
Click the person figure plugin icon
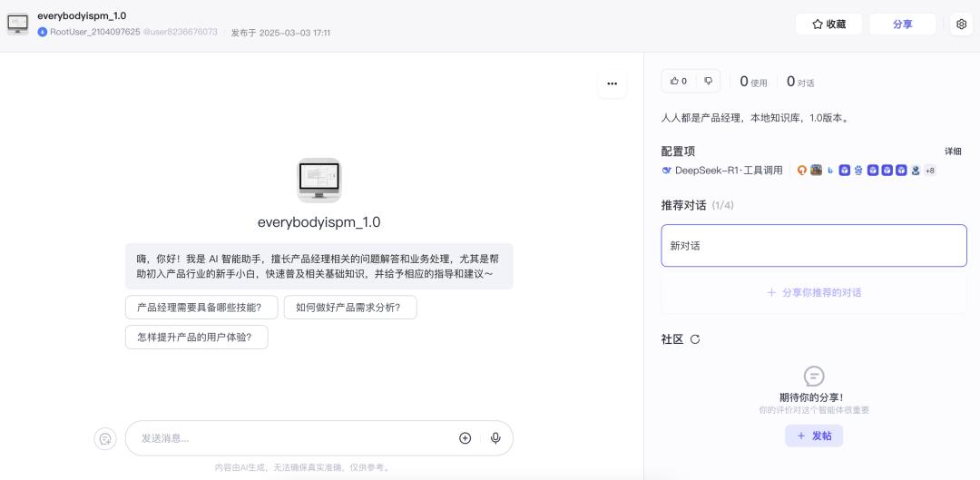(916, 170)
